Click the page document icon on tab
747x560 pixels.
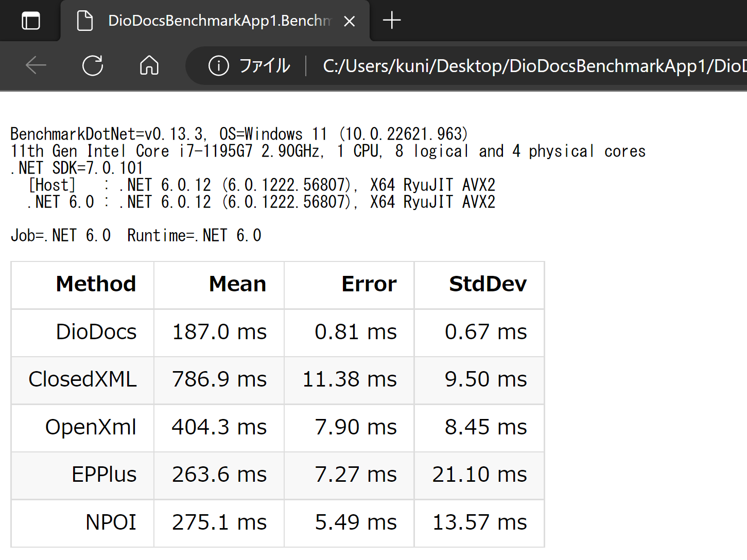pyautogui.click(x=85, y=21)
